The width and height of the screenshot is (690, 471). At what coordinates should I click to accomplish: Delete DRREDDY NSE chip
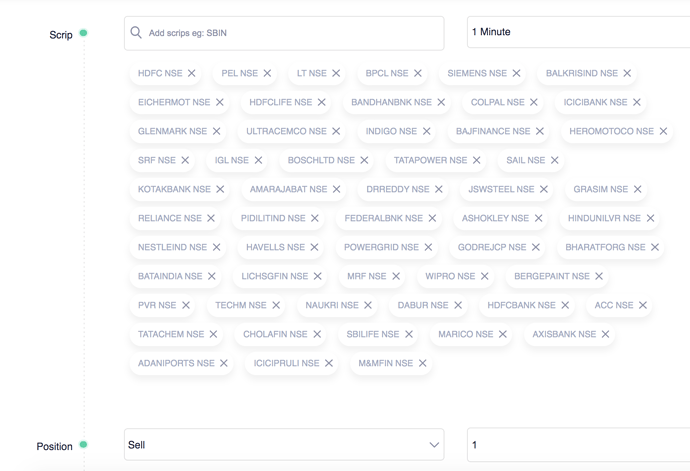(x=439, y=189)
